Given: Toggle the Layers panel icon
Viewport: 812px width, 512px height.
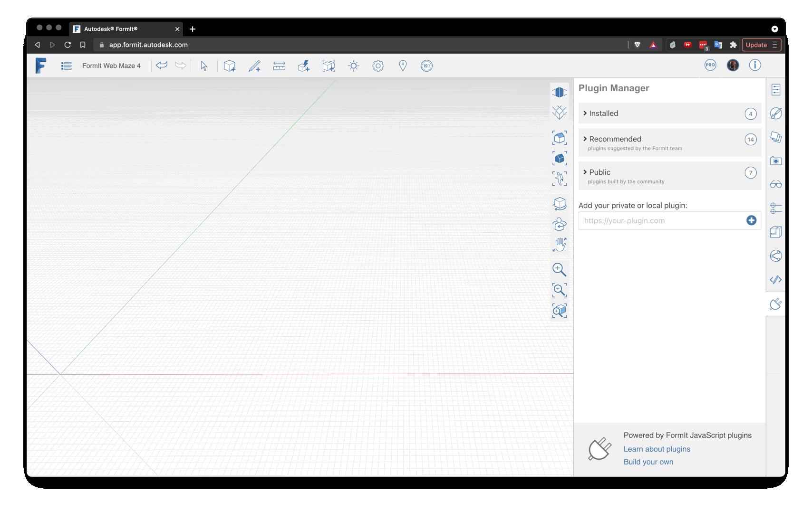Looking at the screenshot, I should [x=775, y=137].
